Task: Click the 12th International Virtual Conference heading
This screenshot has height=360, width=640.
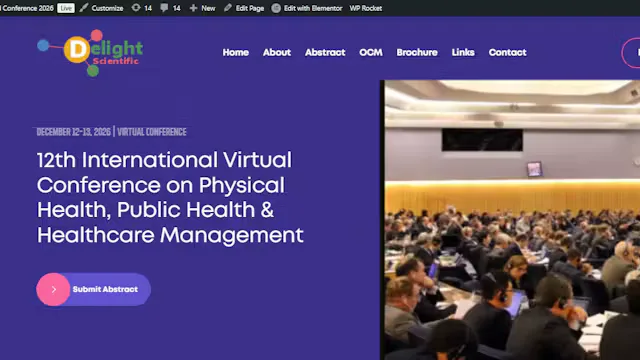Action: (x=170, y=198)
